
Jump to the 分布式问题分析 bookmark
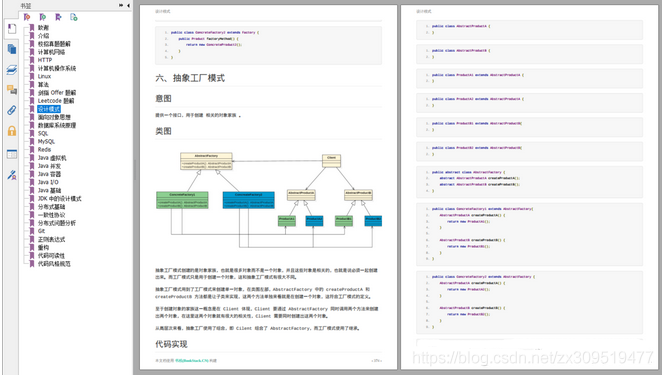pyautogui.click(x=57, y=223)
